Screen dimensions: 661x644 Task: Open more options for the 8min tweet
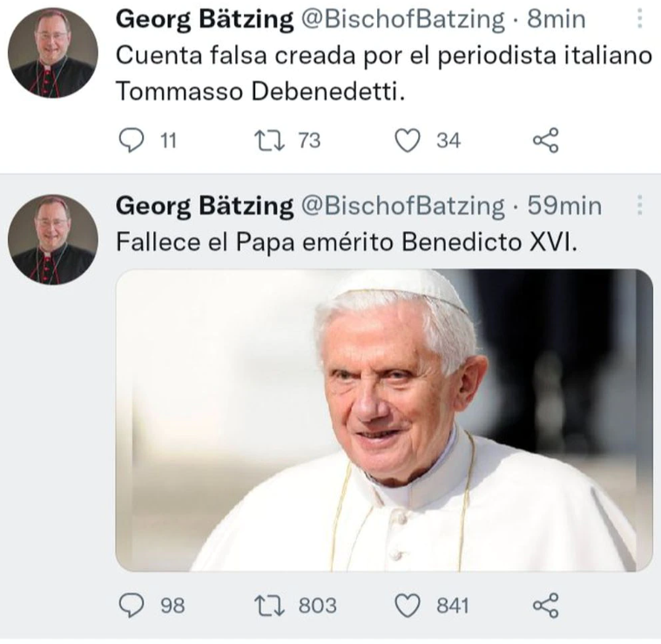pos(640,19)
